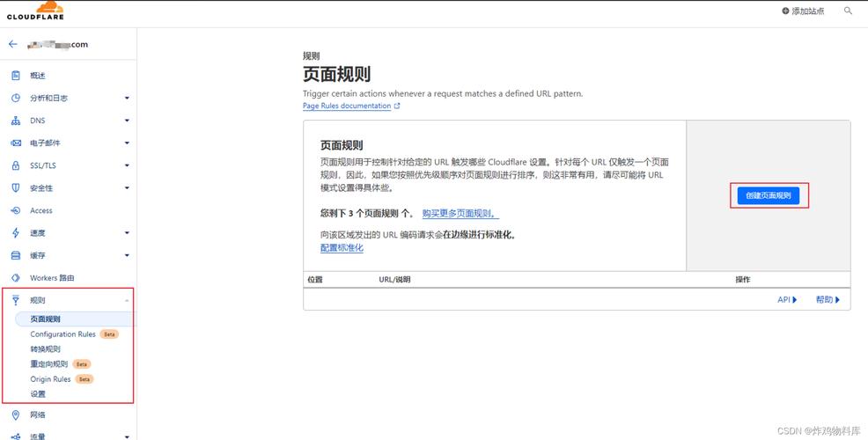This screenshot has height=440, width=868.
Task: Click the 缓存 storage icon
Action: coord(16,256)
